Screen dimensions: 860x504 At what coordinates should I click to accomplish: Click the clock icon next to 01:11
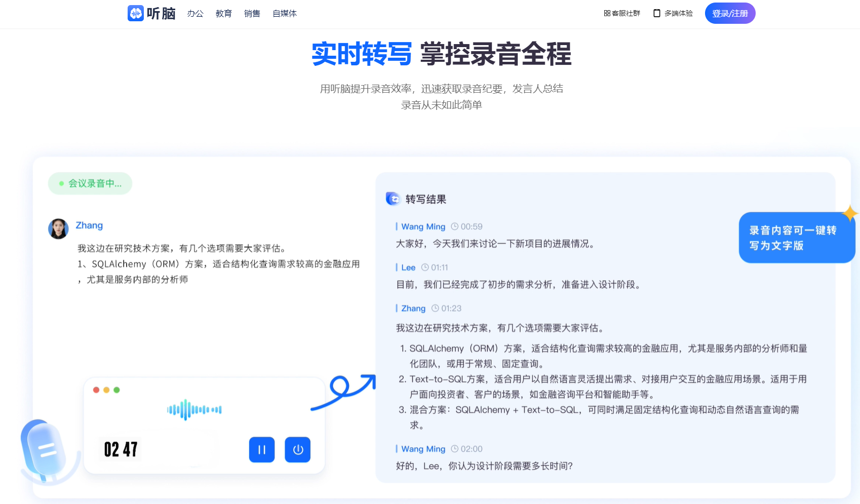tap(425, 267)
